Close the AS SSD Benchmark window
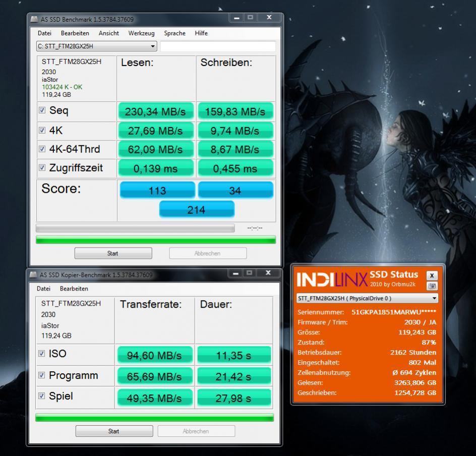This screenshot has width=476, height=456. coord(269,18)
